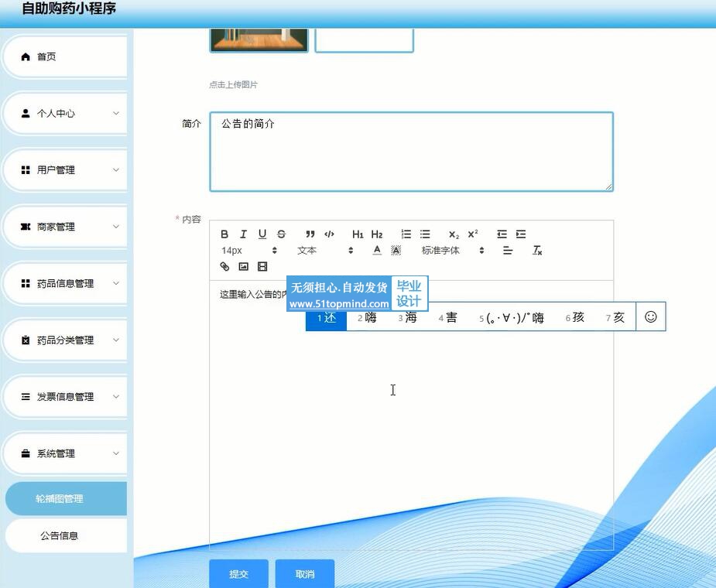Apply superscript formatting

pyautogui.click(x=473, y=234)
